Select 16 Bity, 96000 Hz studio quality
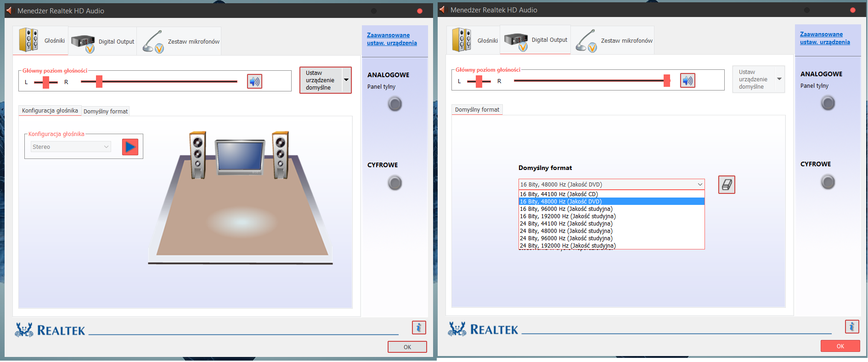This screenshot has height=362, width=868. coord(611,209)
